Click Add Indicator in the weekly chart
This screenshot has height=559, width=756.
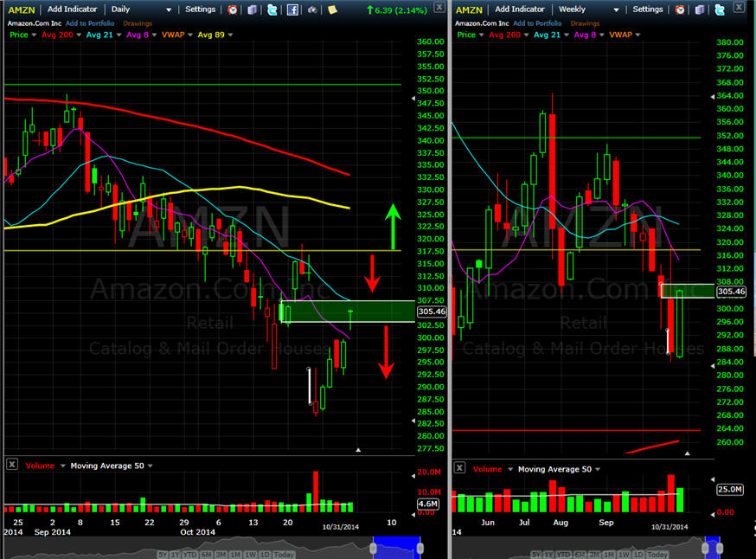coord(519,10)
